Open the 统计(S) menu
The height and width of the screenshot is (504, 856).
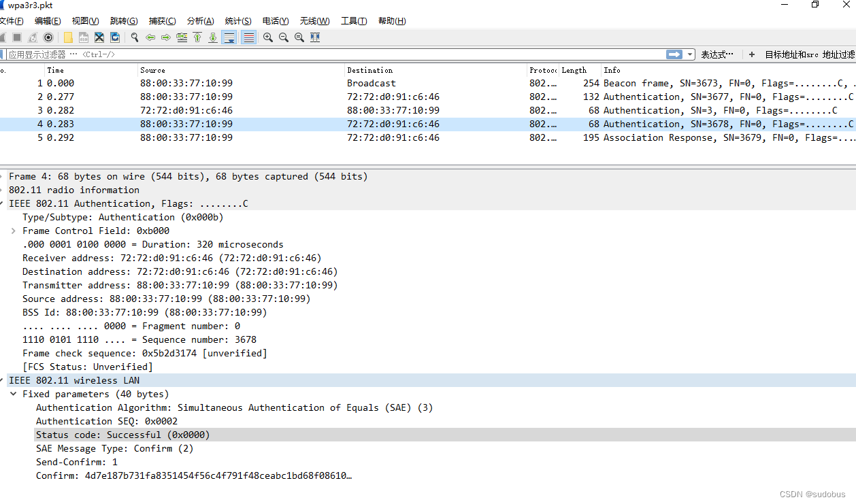pos(238,21)
